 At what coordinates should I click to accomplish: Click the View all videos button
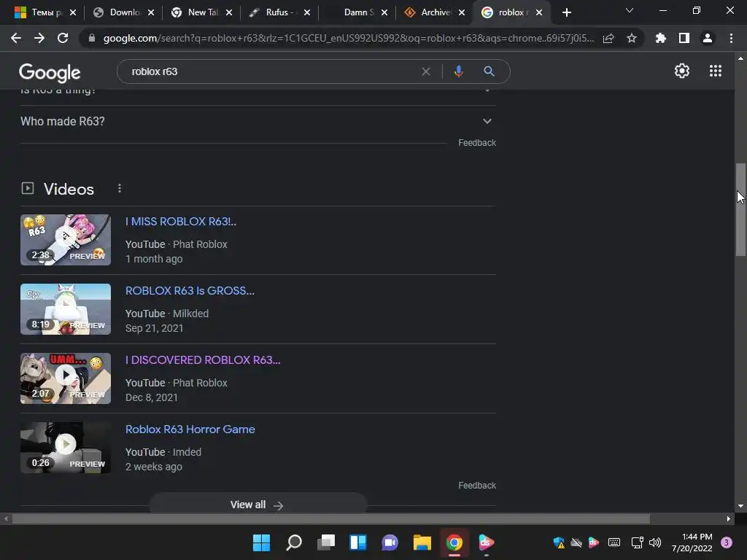coord(258,504)
